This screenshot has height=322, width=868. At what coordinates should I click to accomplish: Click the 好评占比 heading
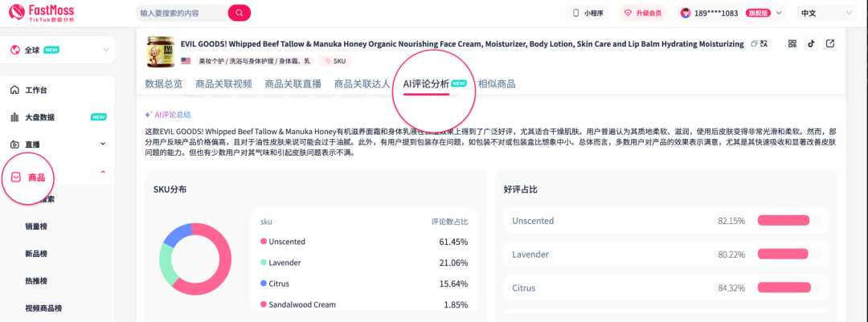(x=520, y=190)
